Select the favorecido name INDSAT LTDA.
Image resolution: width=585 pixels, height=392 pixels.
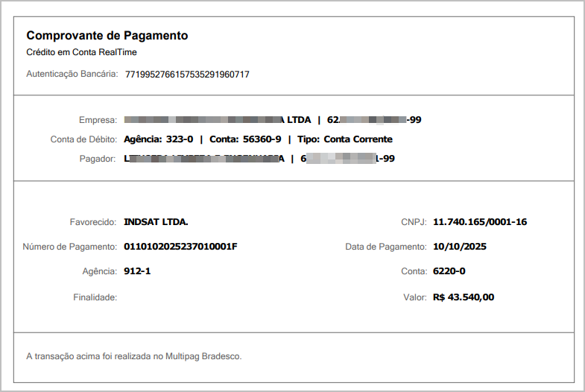coord(156,222)
